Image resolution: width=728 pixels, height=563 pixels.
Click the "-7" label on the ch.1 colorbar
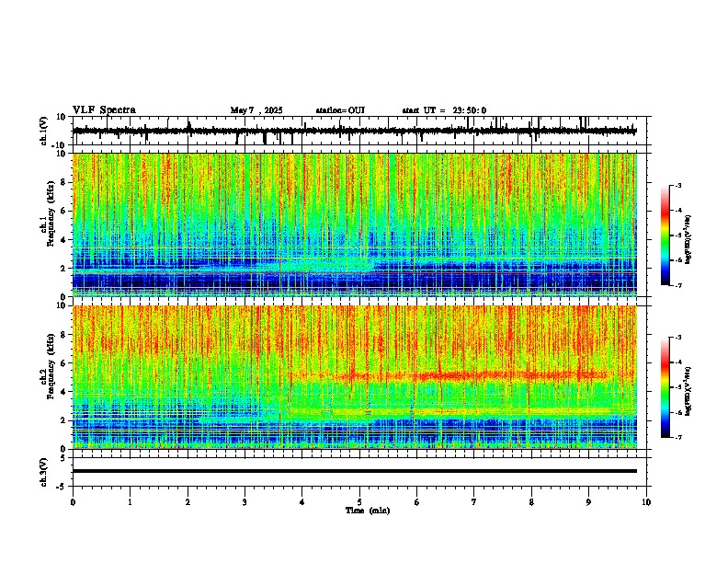tap(678, 286)
